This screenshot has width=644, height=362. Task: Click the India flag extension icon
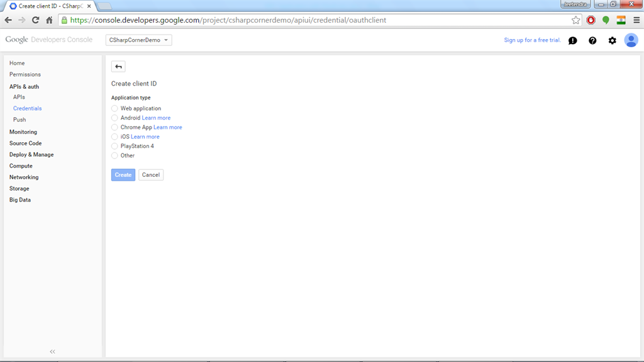click(x=621, y=20)
